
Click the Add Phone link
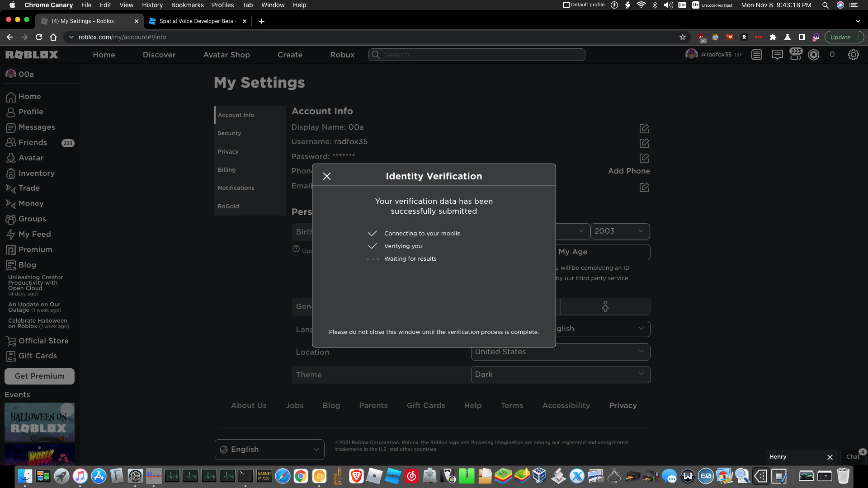pyautogui.click(x=628, y=171)
